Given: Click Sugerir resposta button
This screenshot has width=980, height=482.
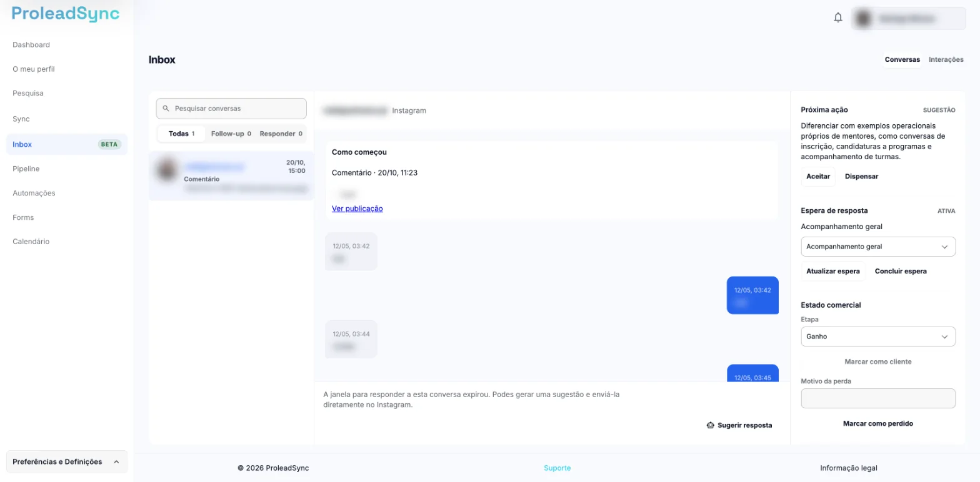Looking at the screenshot, I should coord(739,425).
